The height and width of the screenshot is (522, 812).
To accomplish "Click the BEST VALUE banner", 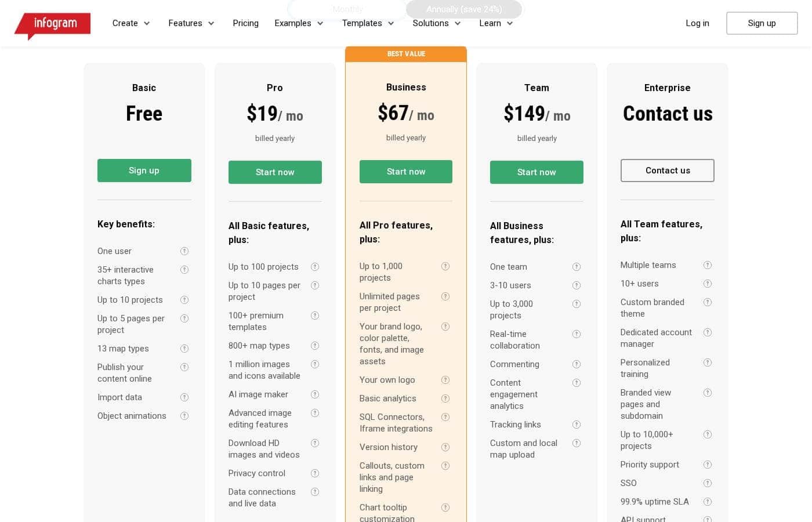I will click(x=406, y=54).
